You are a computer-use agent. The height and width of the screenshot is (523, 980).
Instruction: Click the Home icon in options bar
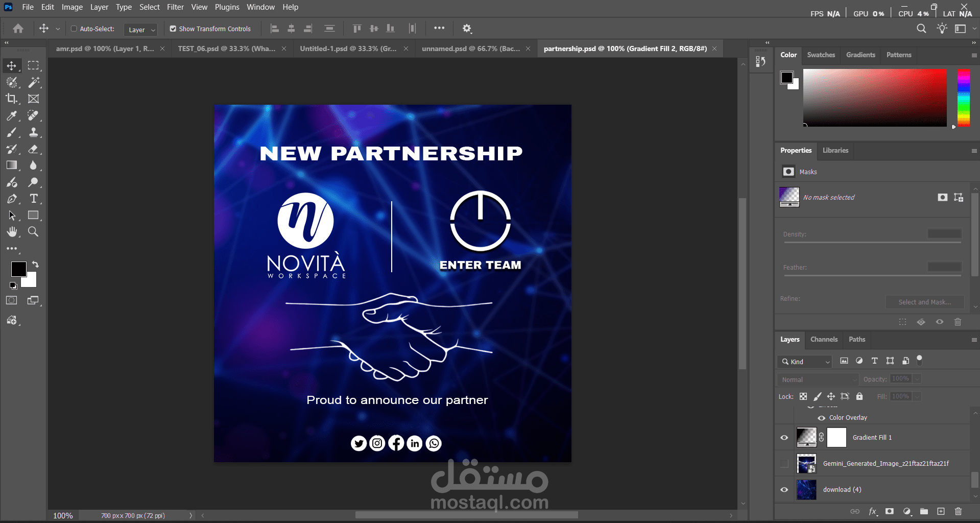coord(18,29)
